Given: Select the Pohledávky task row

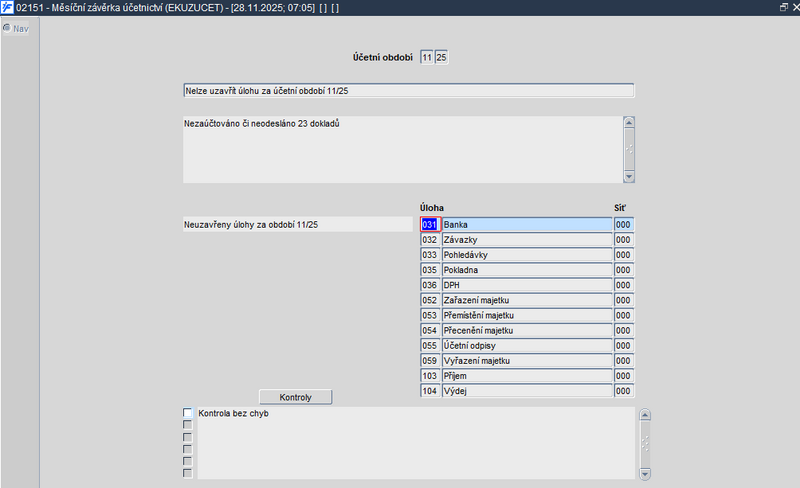Looking at the screenshot, I should tap(527, 255).
